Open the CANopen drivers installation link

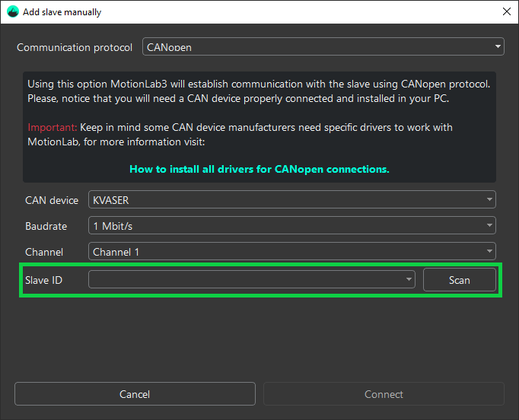(259, 169)
